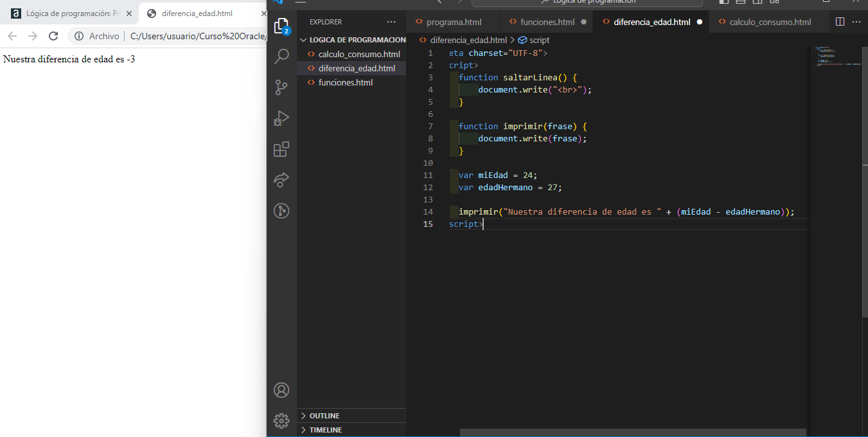This screenshot has height=437, width=868.
Task: Open the Git graph circle icon view
Action: coord(281,210)
